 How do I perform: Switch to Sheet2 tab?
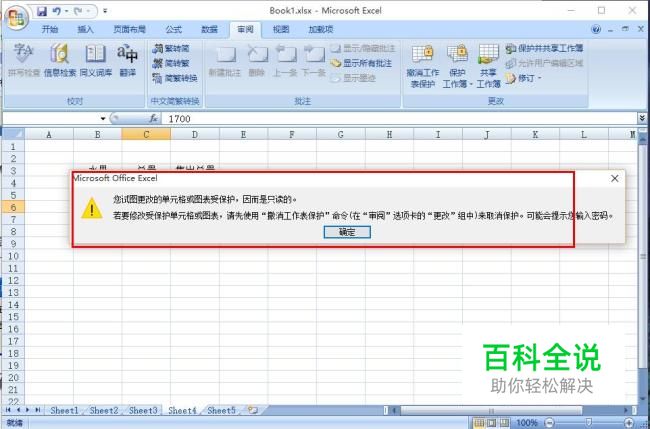point(104,410)
